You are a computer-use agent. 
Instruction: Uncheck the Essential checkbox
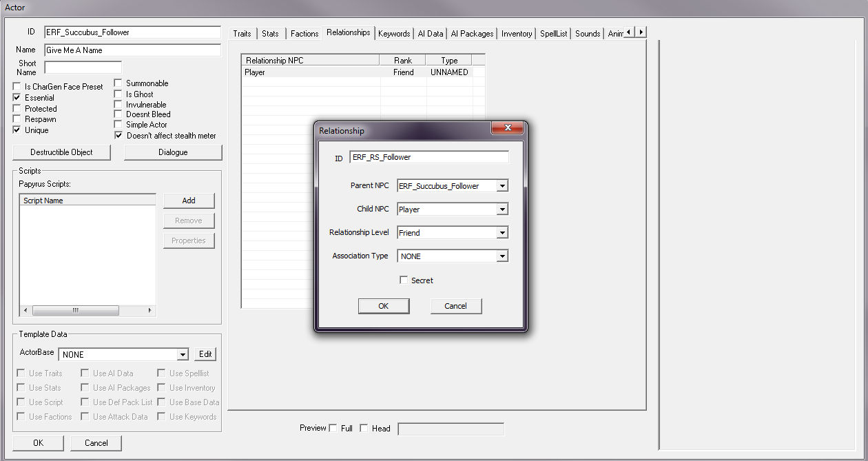[x=17, y=98]
